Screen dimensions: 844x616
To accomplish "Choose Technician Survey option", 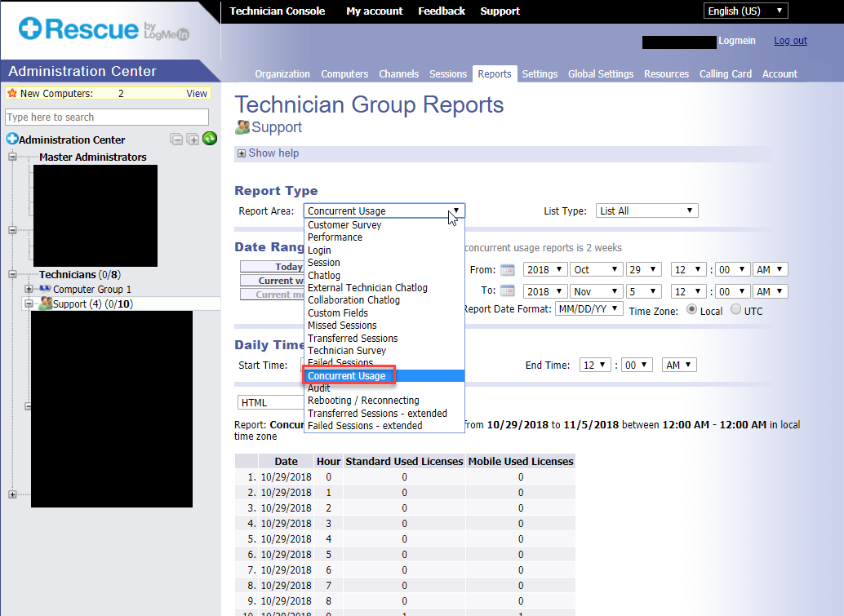I will [x=384, y=351].
